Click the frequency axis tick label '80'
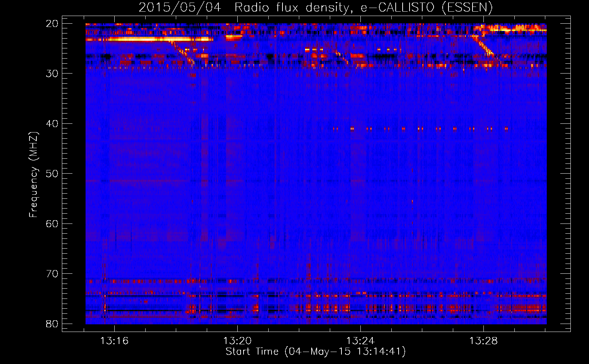Screen dimensions: 589x364 click(x=52, y=324)
